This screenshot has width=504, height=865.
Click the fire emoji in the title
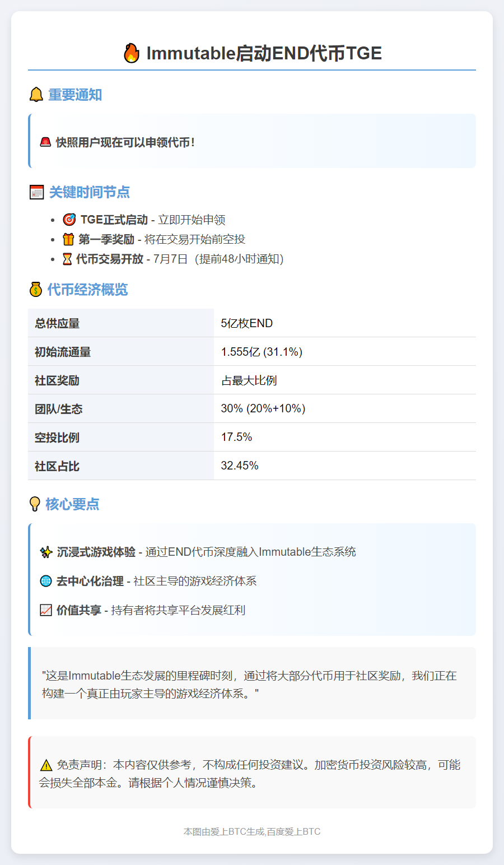[x=131, y=53]
